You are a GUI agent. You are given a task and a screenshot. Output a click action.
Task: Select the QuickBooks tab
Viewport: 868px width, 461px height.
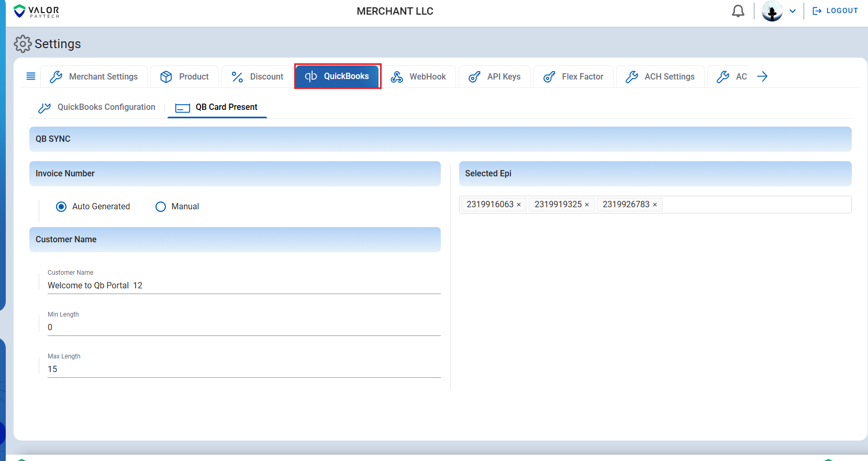(x=338, y=76)
